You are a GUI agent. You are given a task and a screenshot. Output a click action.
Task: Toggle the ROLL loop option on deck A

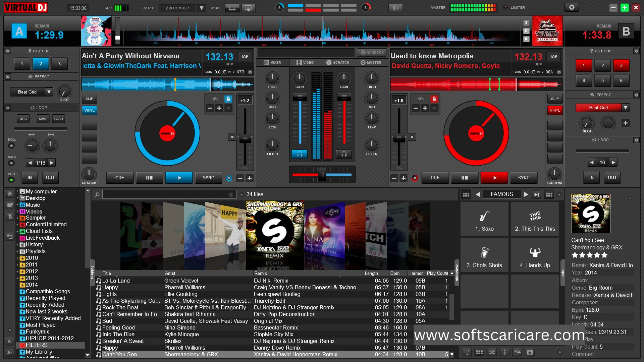point(11,146)
